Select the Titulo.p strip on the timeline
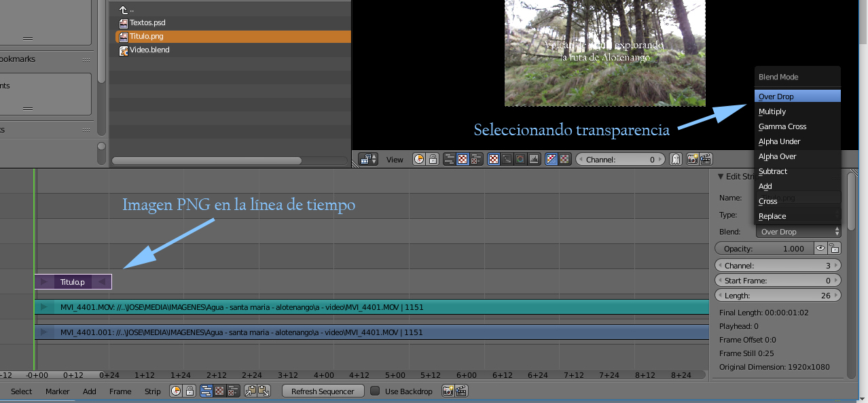 73,281
